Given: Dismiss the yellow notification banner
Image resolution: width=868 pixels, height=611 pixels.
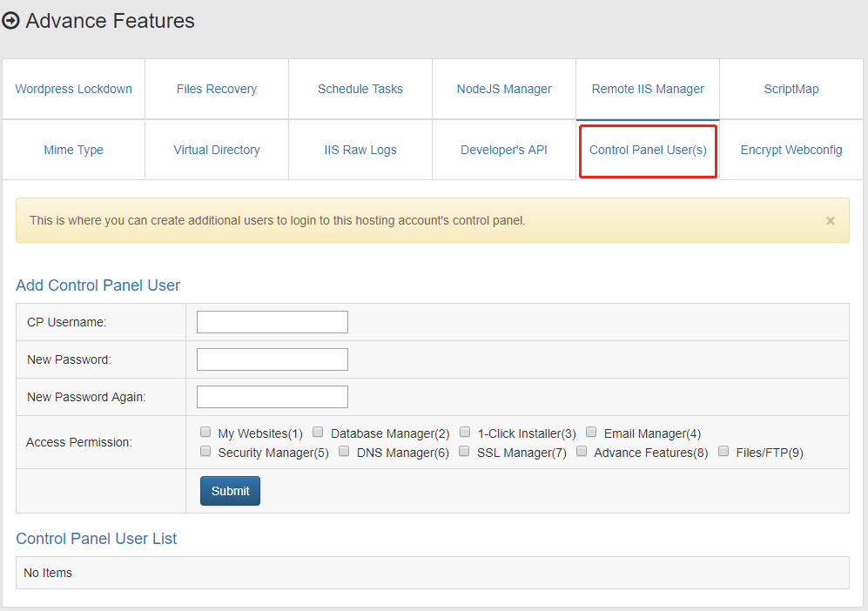Looking at the screenshot, I should [830, 220].
